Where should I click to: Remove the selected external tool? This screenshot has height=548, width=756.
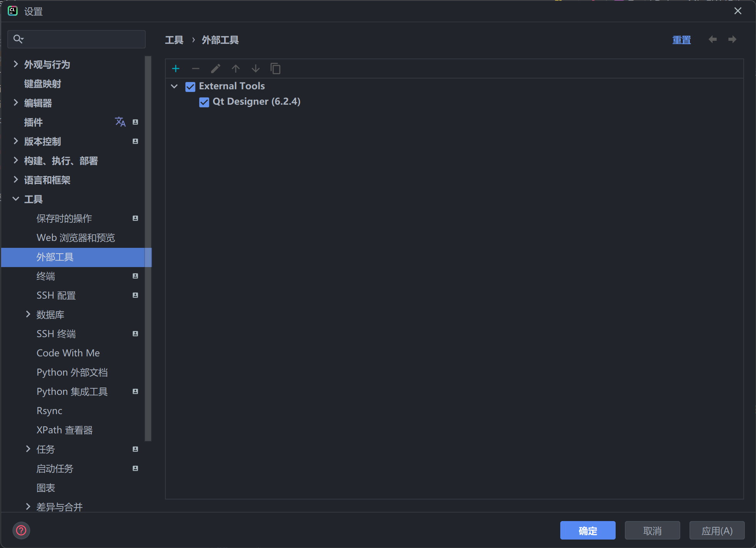[195, 68]
